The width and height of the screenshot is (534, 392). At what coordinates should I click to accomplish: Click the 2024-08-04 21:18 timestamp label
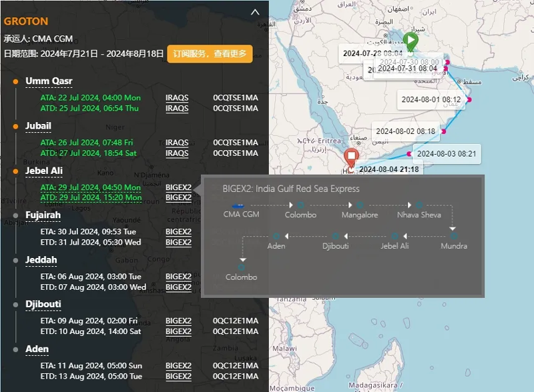[388, 169]
